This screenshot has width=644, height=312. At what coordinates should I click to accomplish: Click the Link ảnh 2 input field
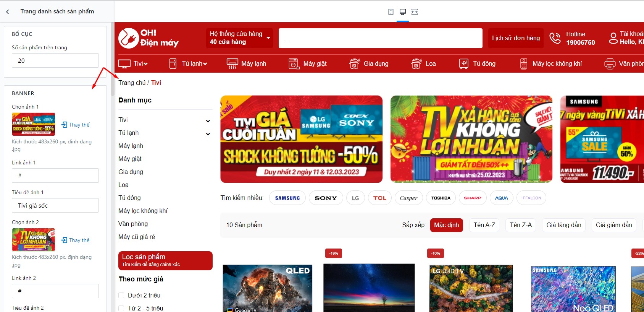[55, 291]
